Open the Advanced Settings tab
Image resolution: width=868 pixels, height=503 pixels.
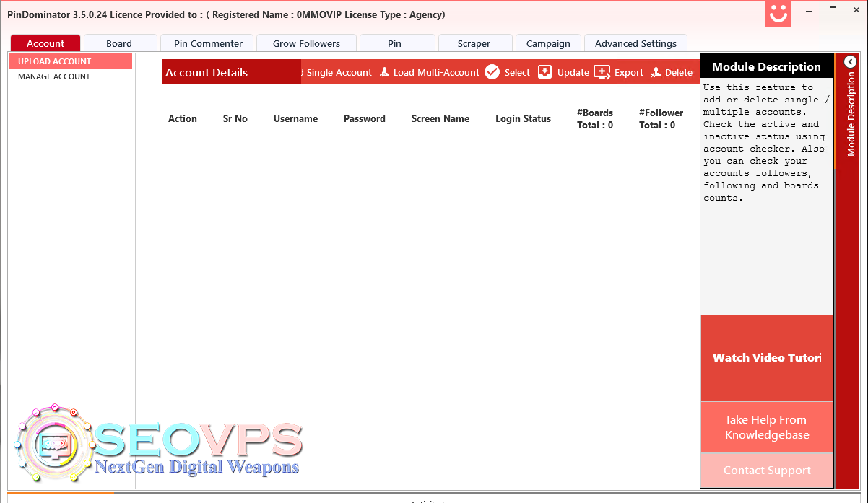(635, 43)
